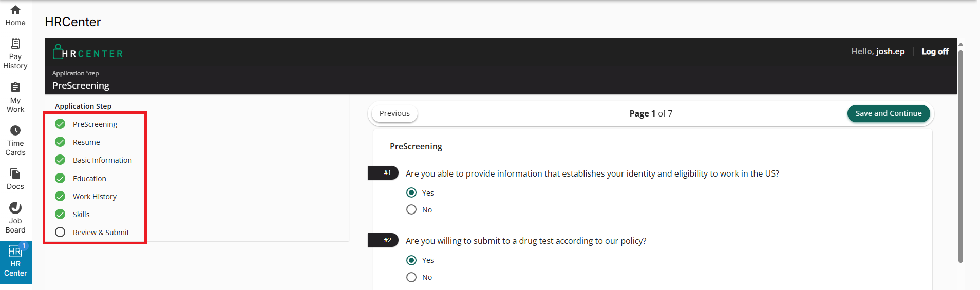This screenshot has width=980, height=290.
Task: Jump to Review & Submit step
Action: point(101,233)
